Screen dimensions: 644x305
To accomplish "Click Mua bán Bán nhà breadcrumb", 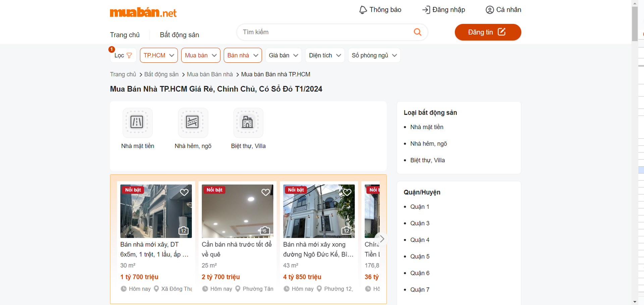I will pyautogui.click(x=210, y=74).
